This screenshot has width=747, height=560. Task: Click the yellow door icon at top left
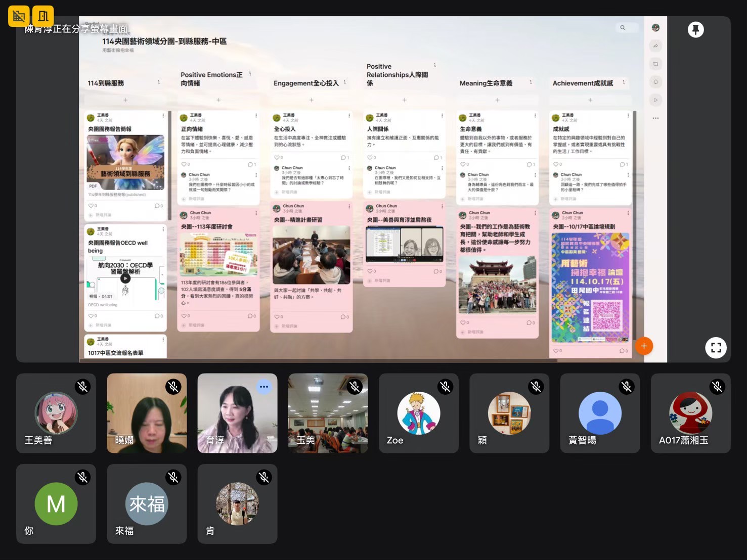43,16
